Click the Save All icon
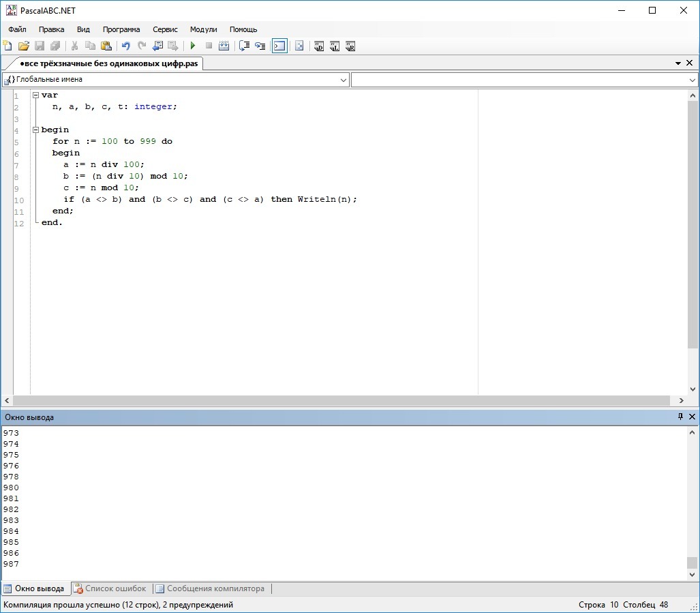 coord(55,46)
